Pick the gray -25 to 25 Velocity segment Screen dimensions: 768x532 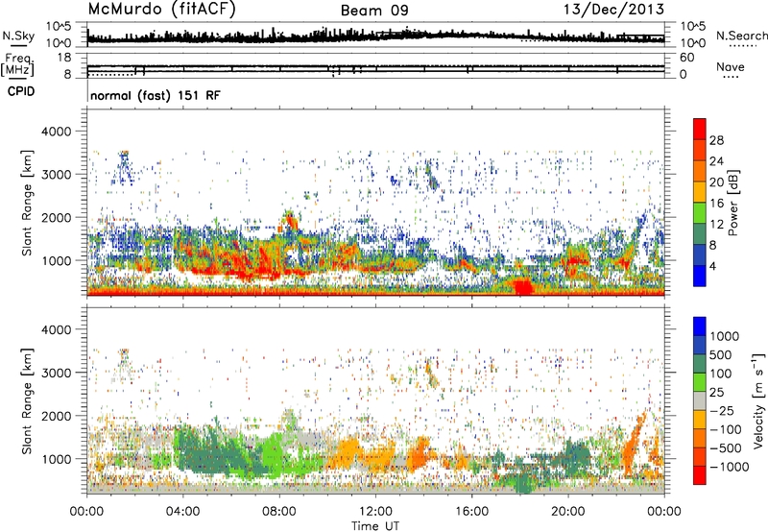pyautogui.click(x=700, y=401)
